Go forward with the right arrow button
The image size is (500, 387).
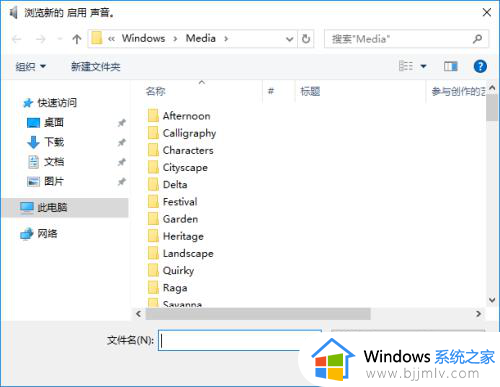coord(41,39)
